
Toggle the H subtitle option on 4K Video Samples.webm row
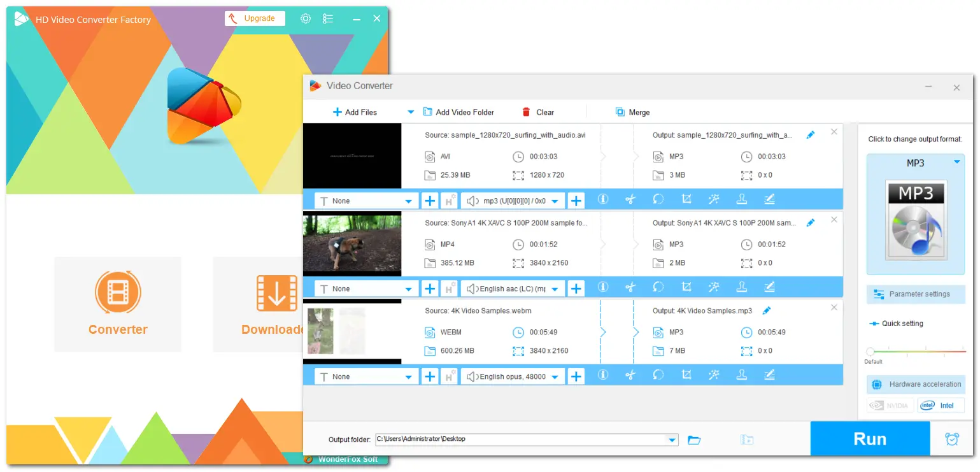(450, 376)
